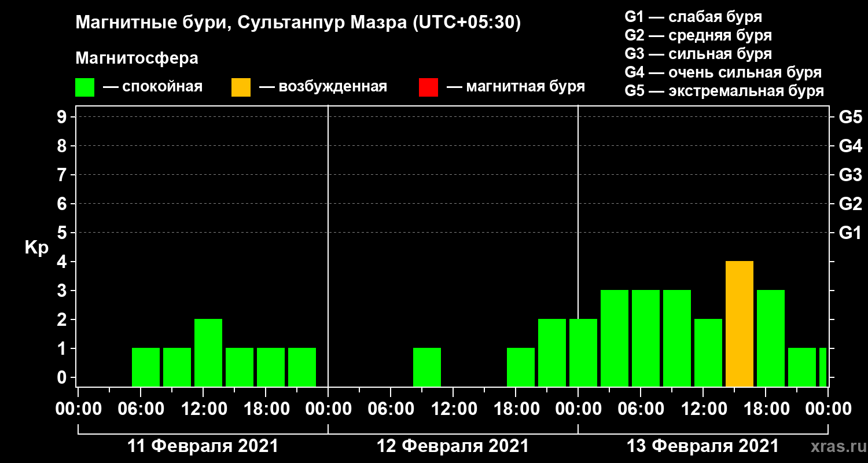Image resolution: width=868 pixels, height=463 pixels.
Task: Click the right-axis 'G2' label beside Kp 6
Action: click(x=850, y=204)
